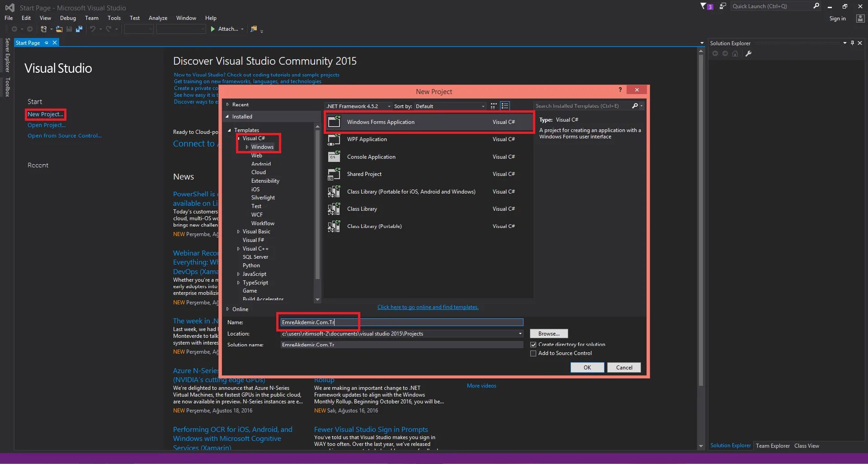Click the Windows Forms Application template icon
868x464 pixels.
(x=334, y=122)
